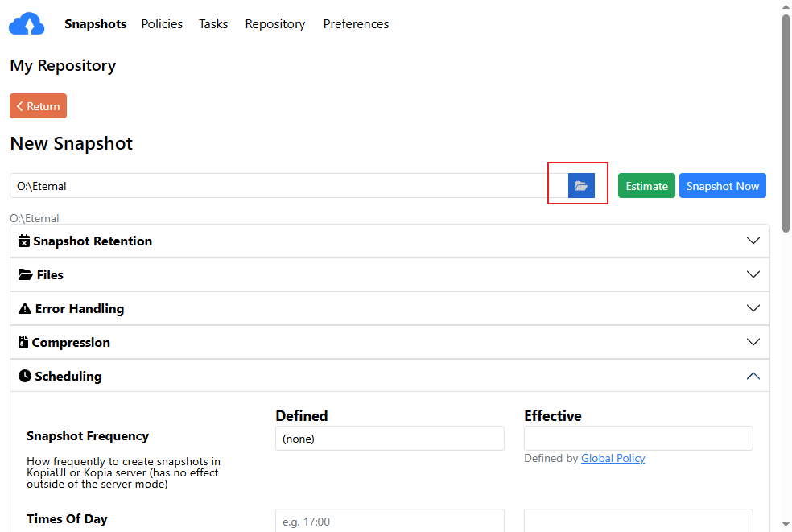Click the Snapshot Retention calendar icon
The image size is (792, 532).
(x=24, y=241)
